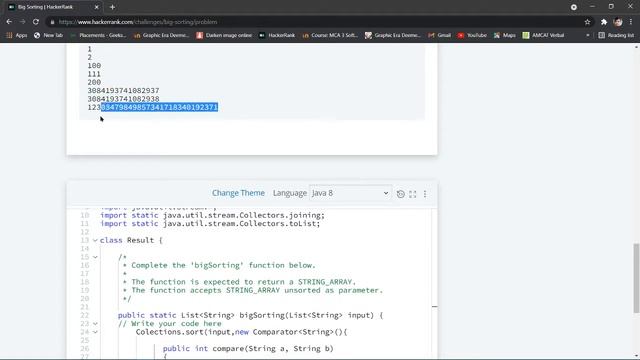This screenshot has height=360, width=640.
Task: Click output value 111
Action: 94,74
